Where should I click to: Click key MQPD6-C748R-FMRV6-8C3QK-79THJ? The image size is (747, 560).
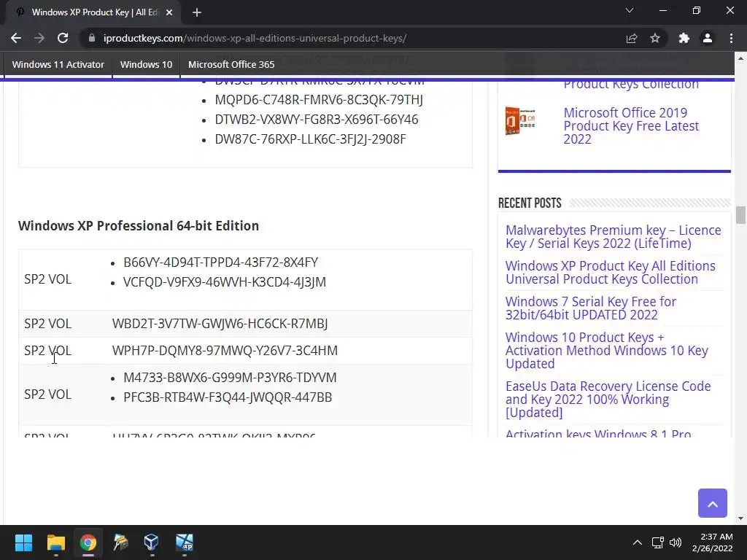pos(319,99)
